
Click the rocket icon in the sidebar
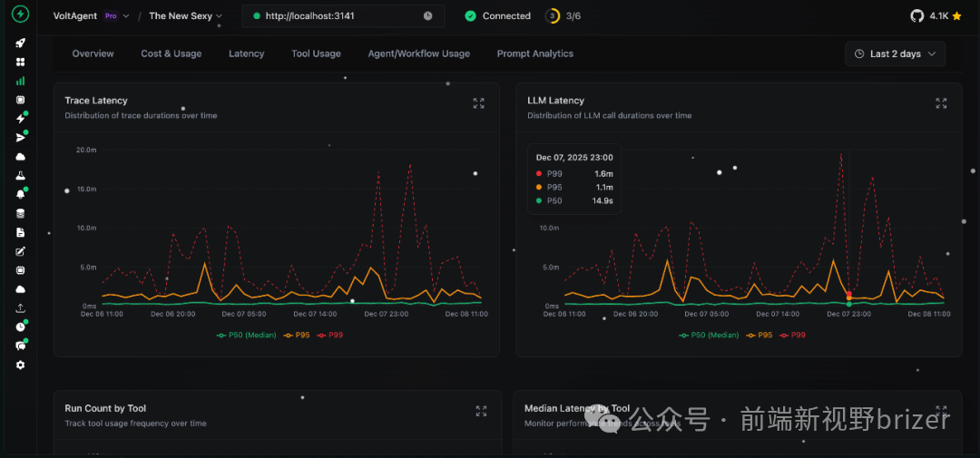[20, 43]
